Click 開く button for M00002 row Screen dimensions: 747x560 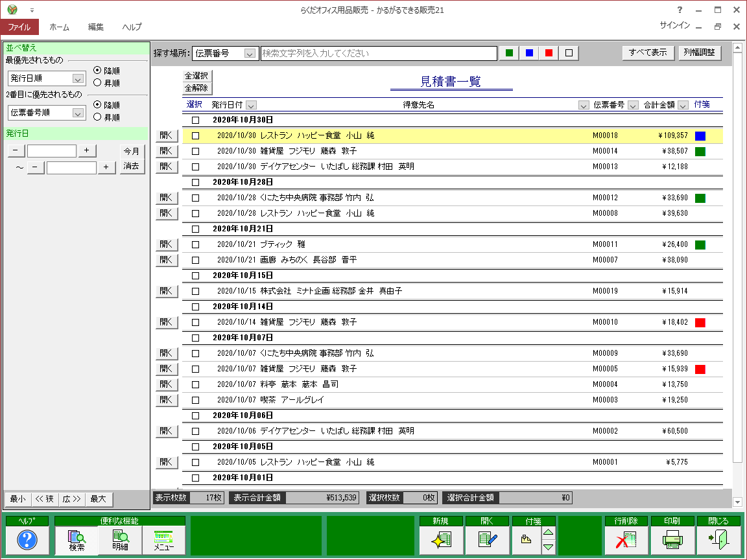(x=166, y=431)
